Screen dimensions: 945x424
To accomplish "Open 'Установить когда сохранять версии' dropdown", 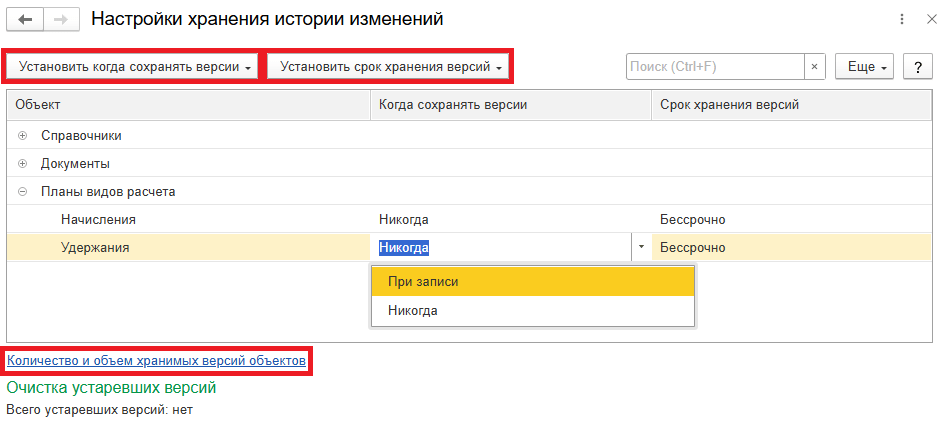I will [134, 67].
